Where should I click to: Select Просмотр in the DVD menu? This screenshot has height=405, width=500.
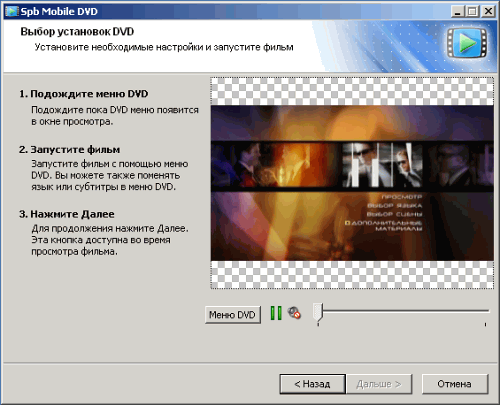coord(401,197)
